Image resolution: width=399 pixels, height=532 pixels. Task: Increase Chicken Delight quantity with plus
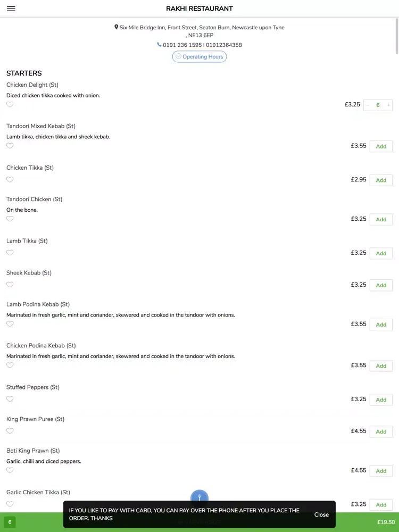pyautogui.click(x=388, y=105)
